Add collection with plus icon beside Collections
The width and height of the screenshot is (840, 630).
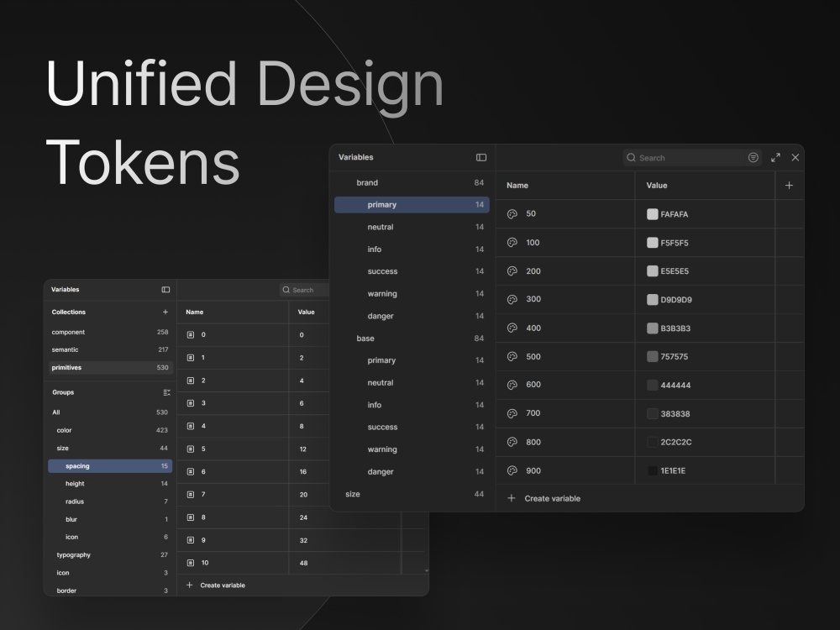165,312
